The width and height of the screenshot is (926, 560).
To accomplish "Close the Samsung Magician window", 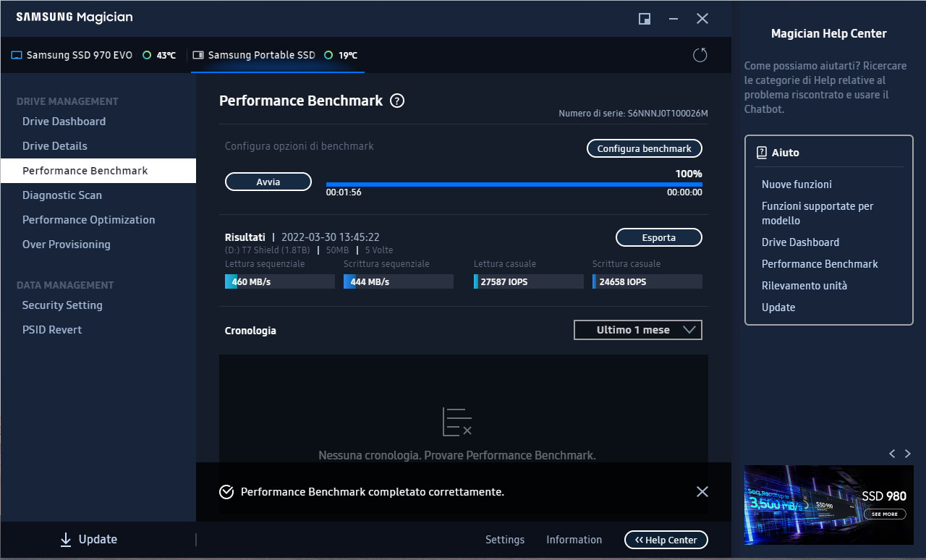I will pos(702,19).
